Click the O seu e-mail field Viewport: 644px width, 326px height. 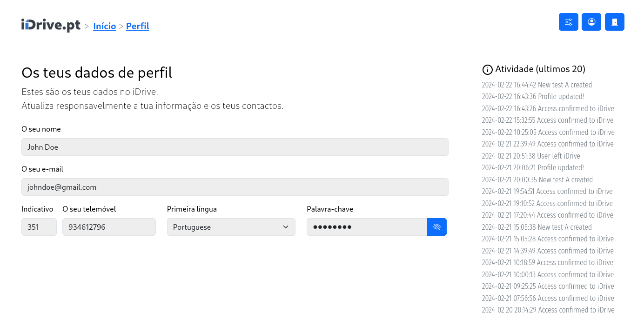click(x=235, y=187)
